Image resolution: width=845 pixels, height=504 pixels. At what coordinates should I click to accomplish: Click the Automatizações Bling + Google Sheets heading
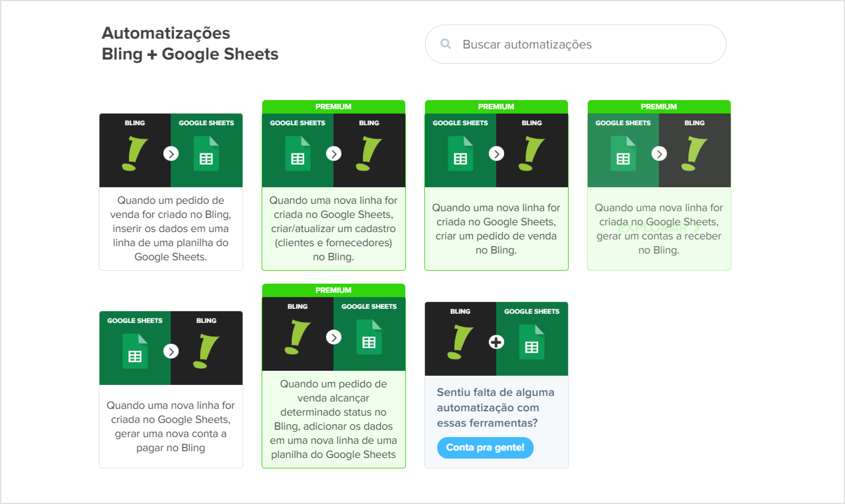point(190,44)
